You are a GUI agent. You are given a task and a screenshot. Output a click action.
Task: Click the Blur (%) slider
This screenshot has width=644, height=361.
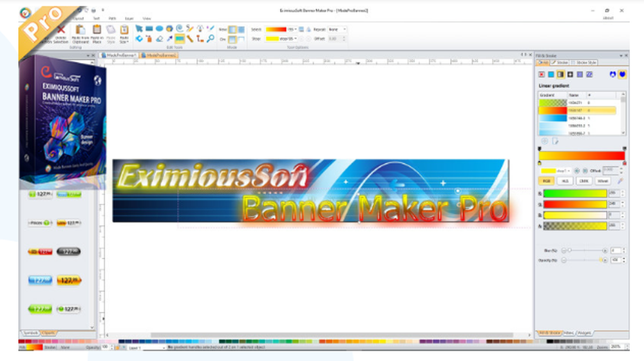pyautogui.click(x=584, y=250)
